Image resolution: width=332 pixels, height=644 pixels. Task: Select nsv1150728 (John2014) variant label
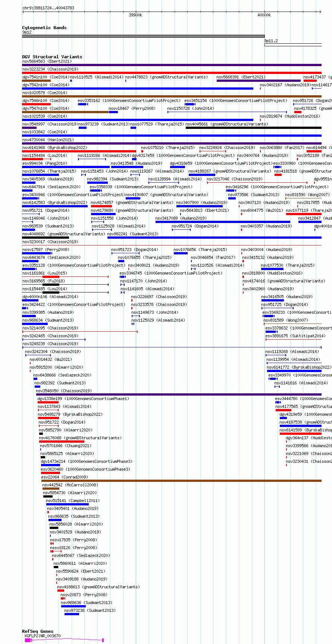tap(191, 108)
